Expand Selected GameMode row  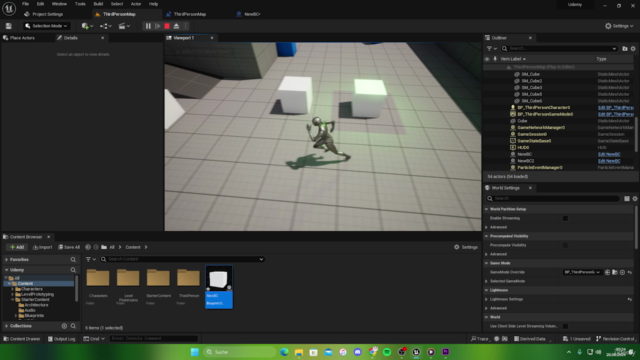coord(487,281)
